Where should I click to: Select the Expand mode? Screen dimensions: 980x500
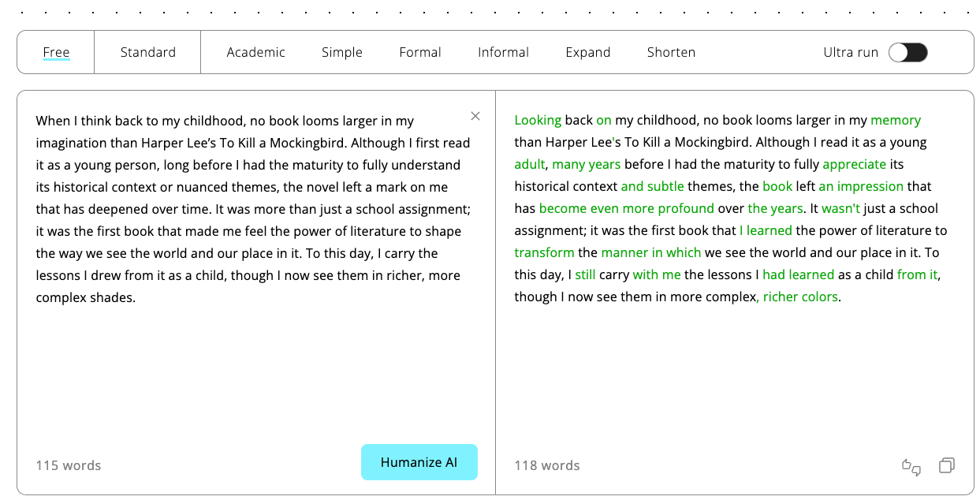pos(587,53)
